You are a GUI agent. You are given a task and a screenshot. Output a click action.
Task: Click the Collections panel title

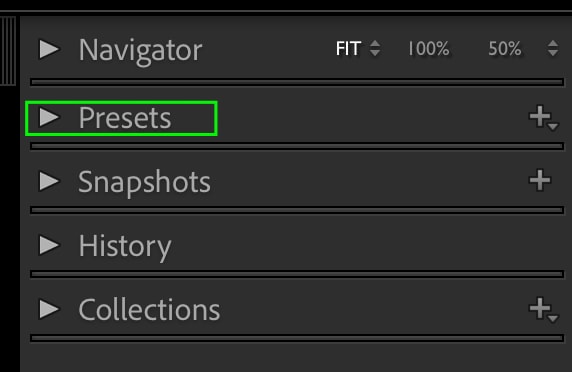point(150,310)
